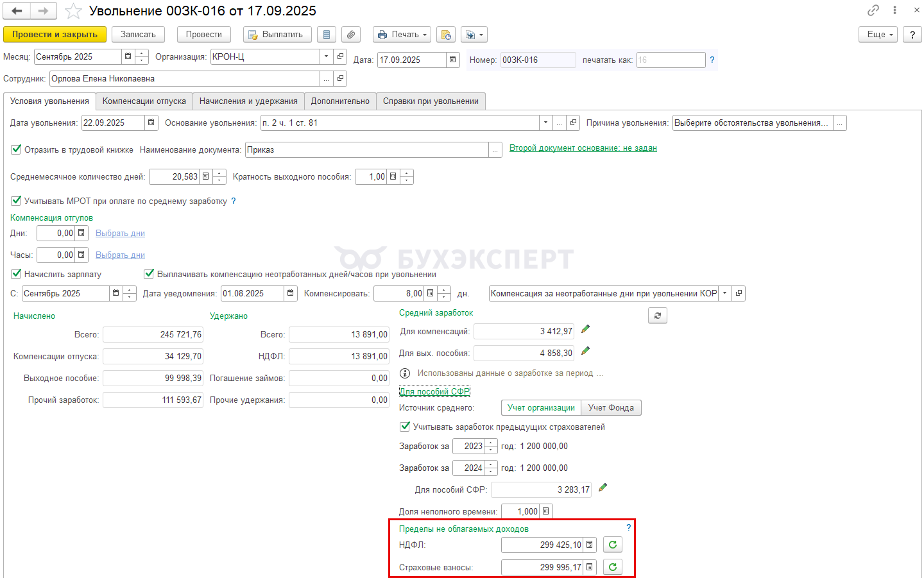Toggle Отразить в трудовой книжке checkbox
Image resolution: width=924 pixels, height=578 pixels.
pos(17,149)
